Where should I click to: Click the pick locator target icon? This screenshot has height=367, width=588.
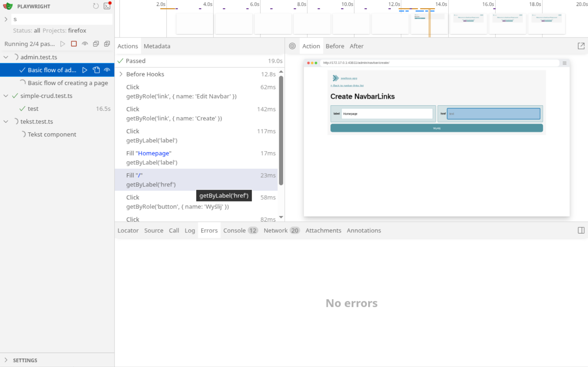(292, 46)
